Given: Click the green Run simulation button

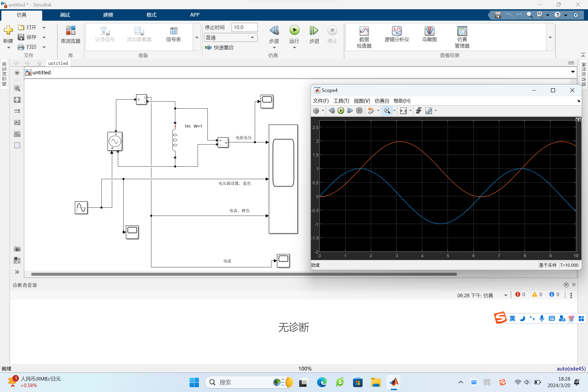Looking at the screenshot, I should point(294,30).
